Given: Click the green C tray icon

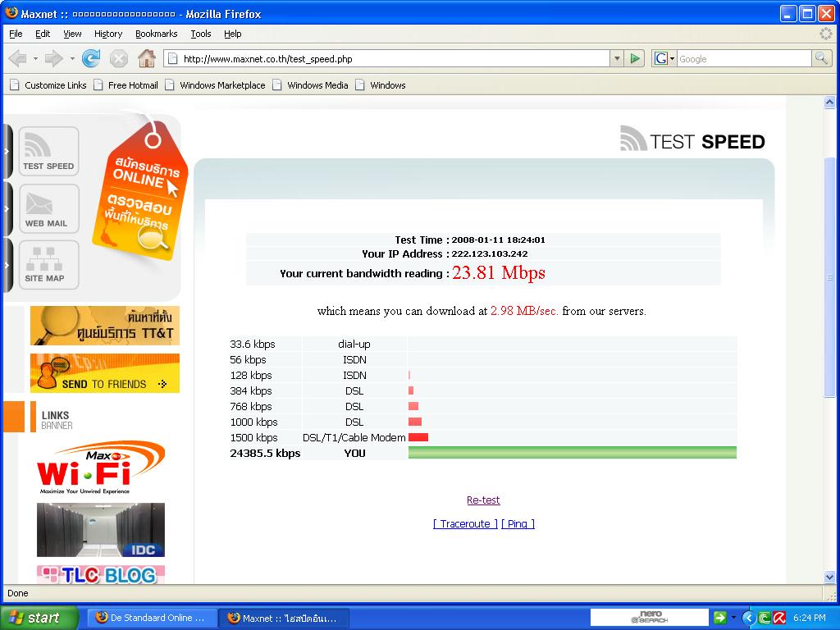Looking at the screenshot, I should pos(765,618).
